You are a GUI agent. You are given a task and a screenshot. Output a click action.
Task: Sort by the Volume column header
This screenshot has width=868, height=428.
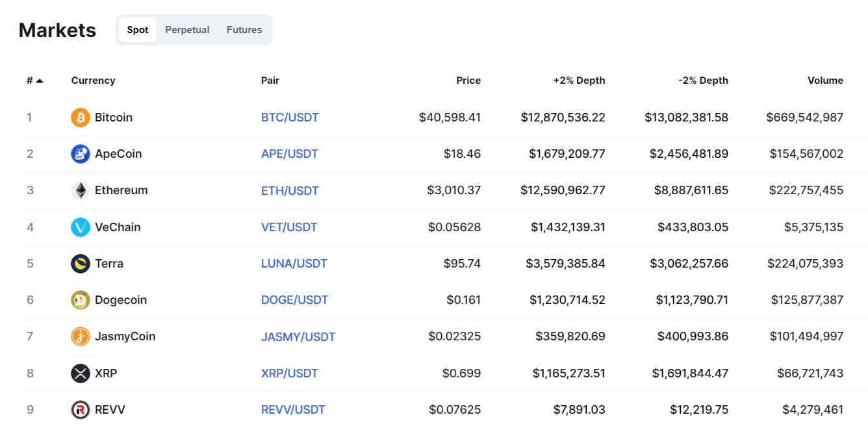pyautogui.click(x=825, y=81)
